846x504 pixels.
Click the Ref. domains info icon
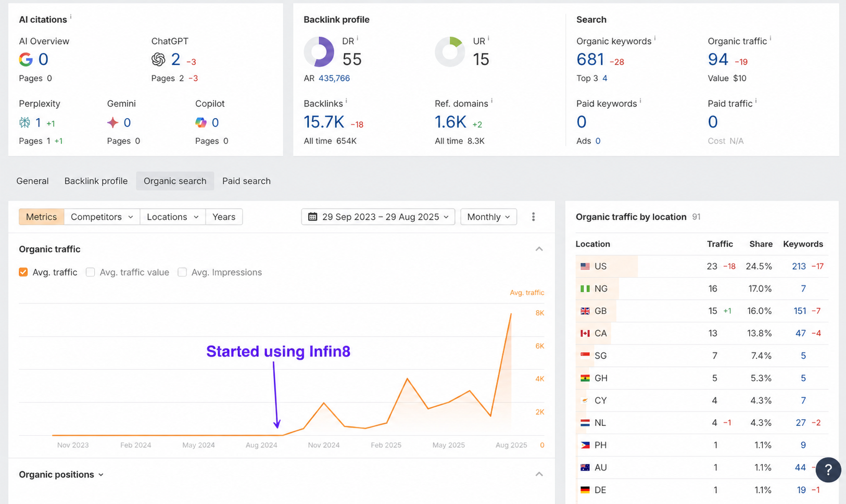[491, 101]
